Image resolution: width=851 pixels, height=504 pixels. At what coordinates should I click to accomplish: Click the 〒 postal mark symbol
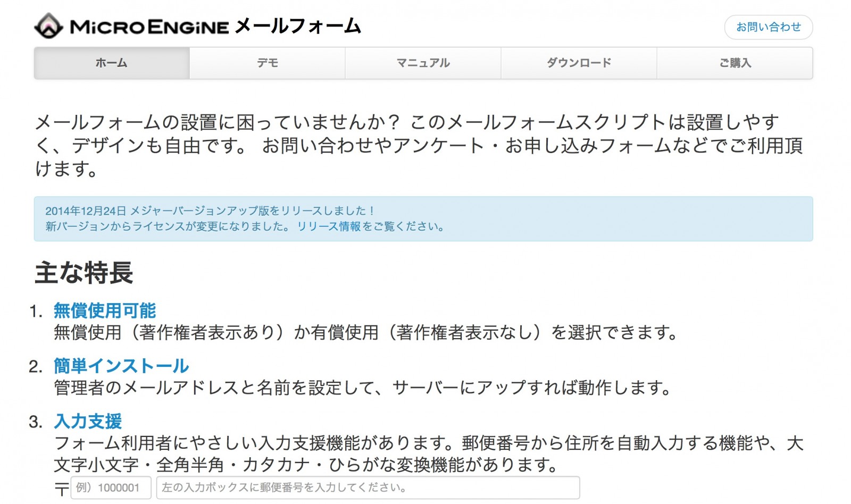click(x=62, y=488)
